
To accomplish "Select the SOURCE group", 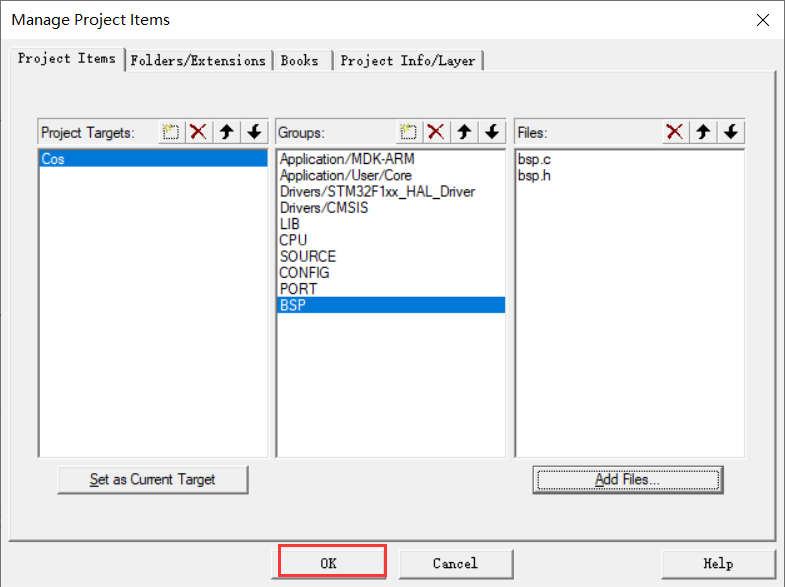I will (390, 256).
